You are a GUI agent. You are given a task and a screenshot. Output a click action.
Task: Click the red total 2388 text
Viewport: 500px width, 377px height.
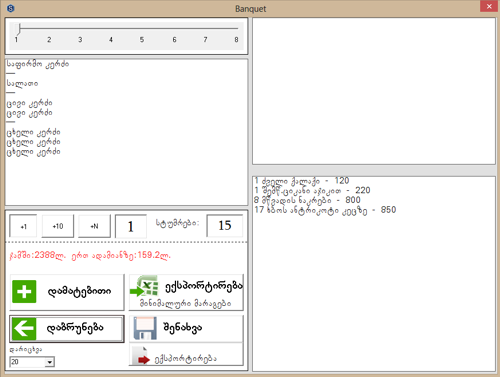[38, 256]
